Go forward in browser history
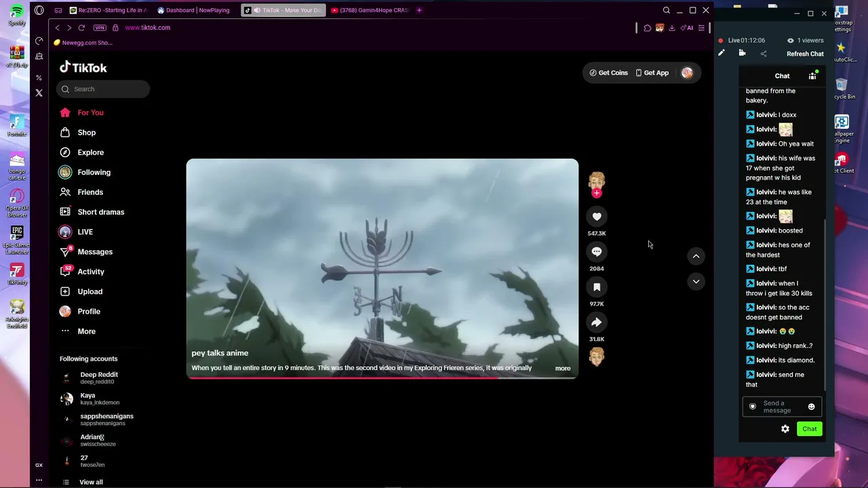The height and width of the screenshot is (488, 868). [x=69, y=28]
